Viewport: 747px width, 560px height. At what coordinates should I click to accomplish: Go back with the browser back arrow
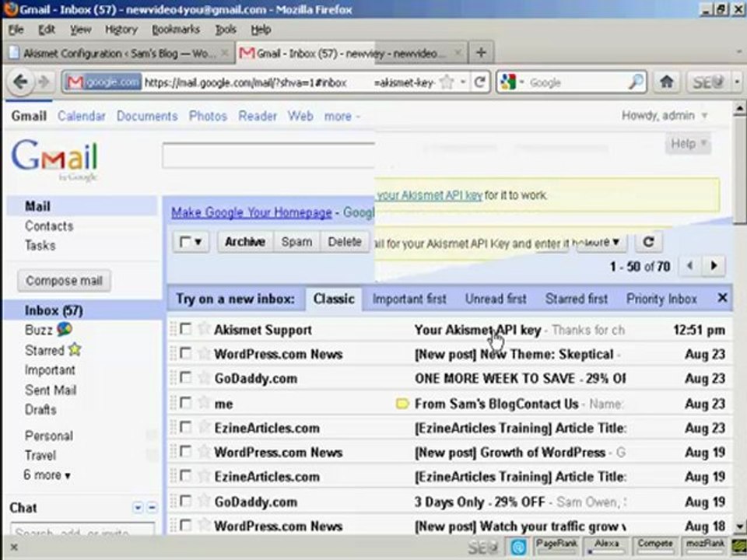tap(20, 82)
